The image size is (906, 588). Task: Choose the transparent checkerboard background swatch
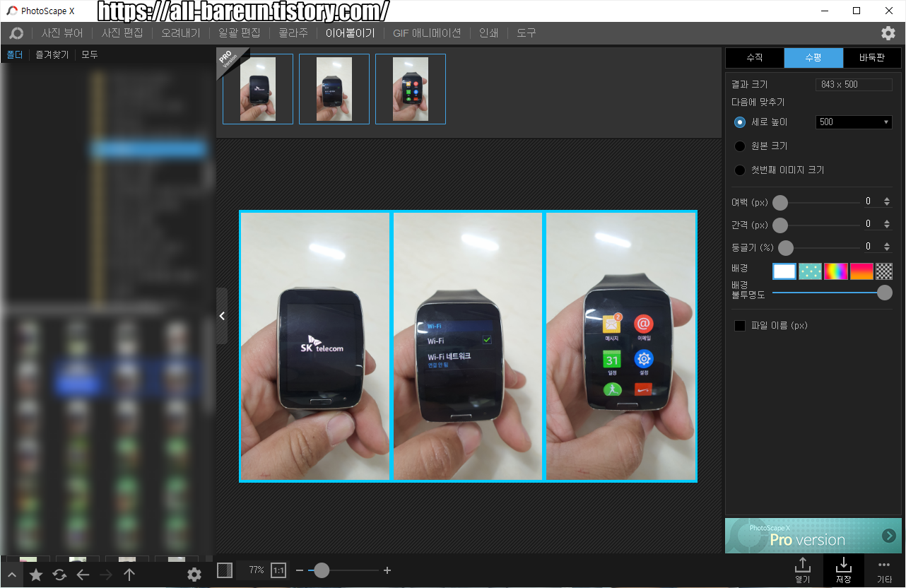coord(884,271)
